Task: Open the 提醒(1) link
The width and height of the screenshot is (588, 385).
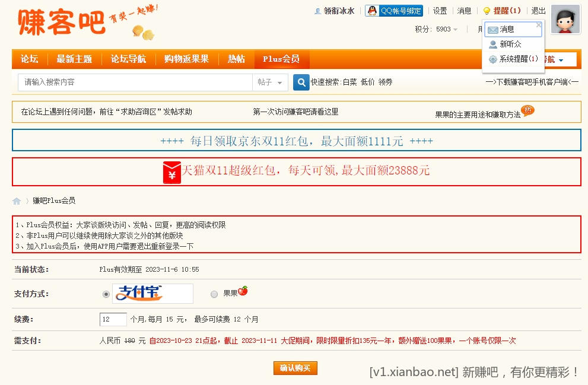Action: [x=507, y=11]
